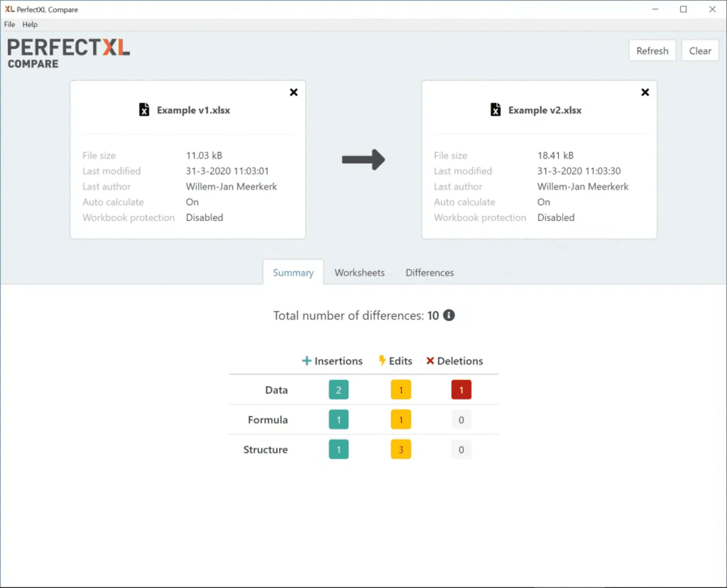
Task: Click Auto calculate label in v2 card
Action: click(x=464, y=202)
